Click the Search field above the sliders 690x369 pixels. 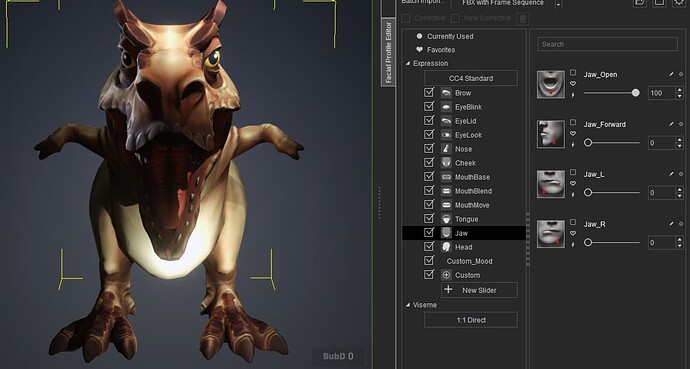tap(607, 44)
